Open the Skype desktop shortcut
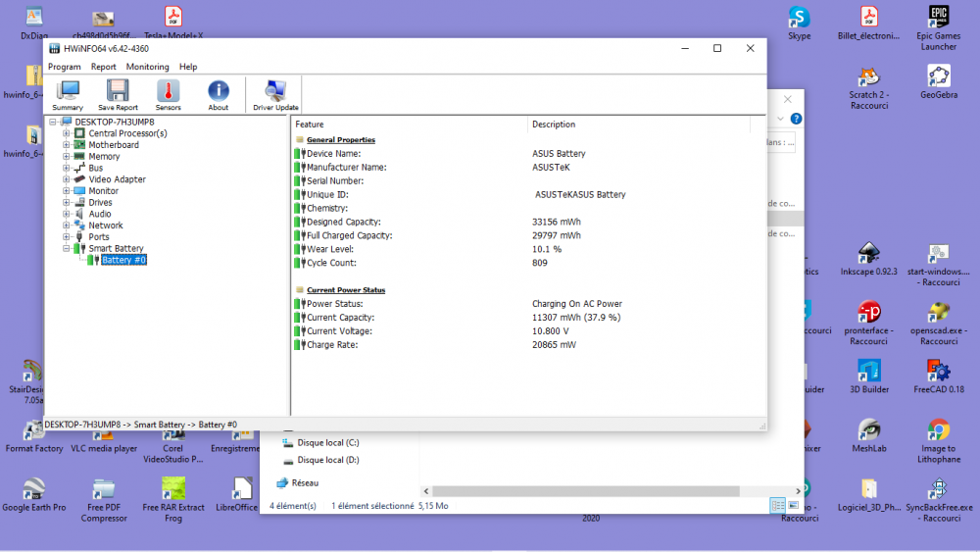 point(799,19)
